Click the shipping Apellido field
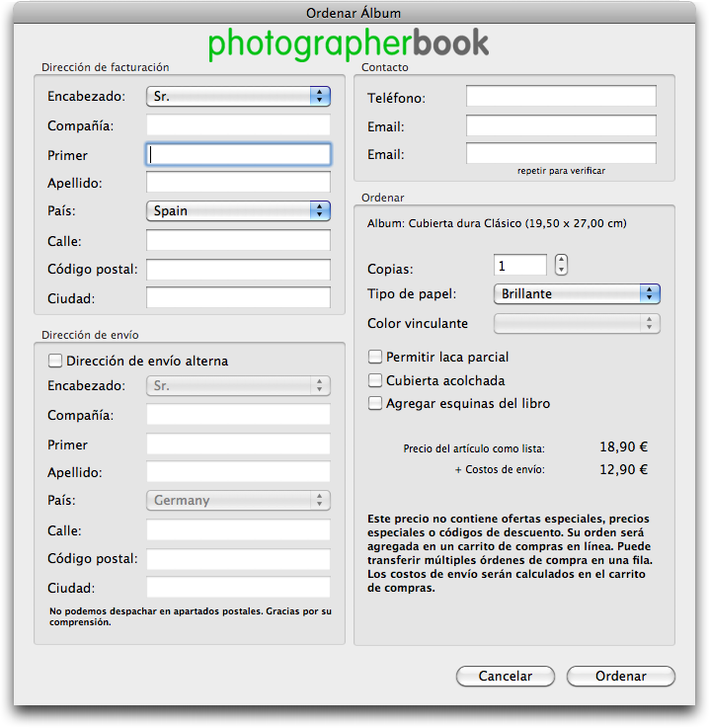Image resolution: width=709 pixels, height=728 pixels. pos(238,472)
